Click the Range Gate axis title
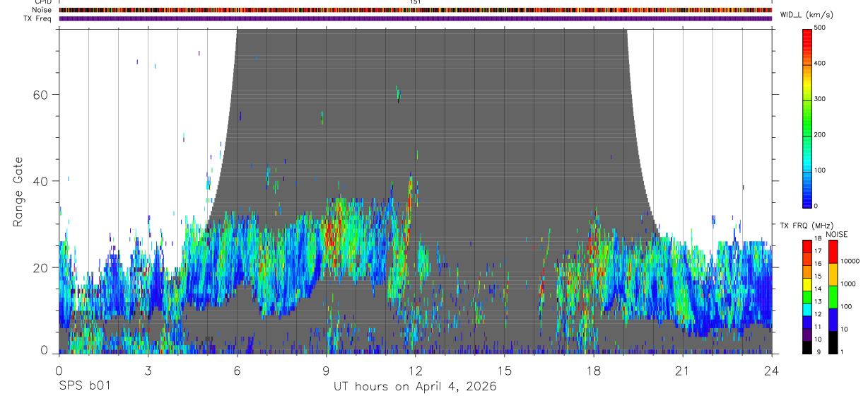 point(19,192)
